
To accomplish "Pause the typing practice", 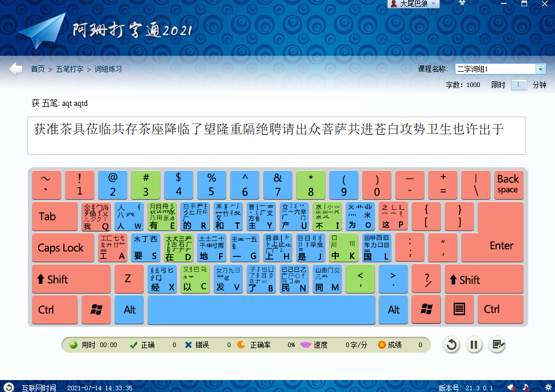I will [474, 345].
